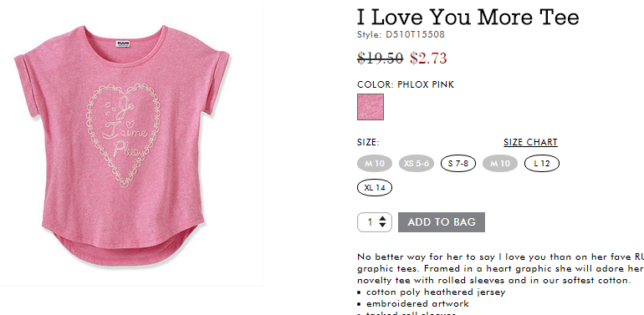Click the Add to Bag button
This screenshot has height=315, width=644.
pos(442,222)
